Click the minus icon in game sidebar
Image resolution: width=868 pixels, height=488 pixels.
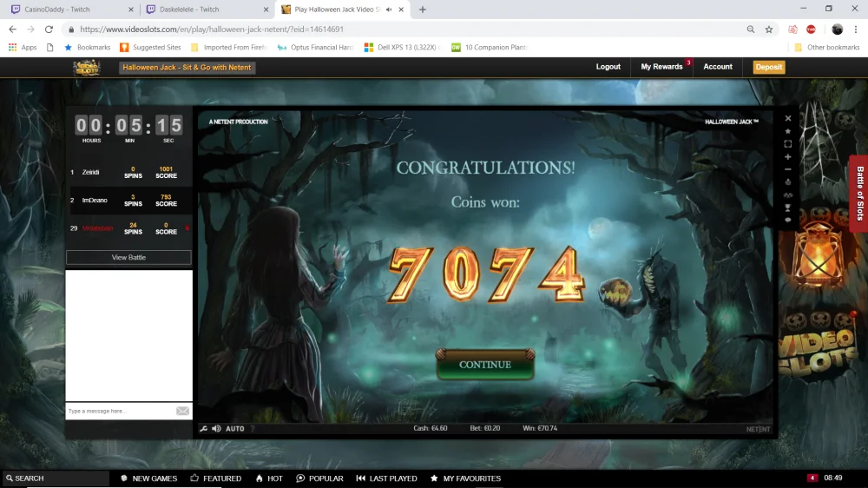(788, 169)
